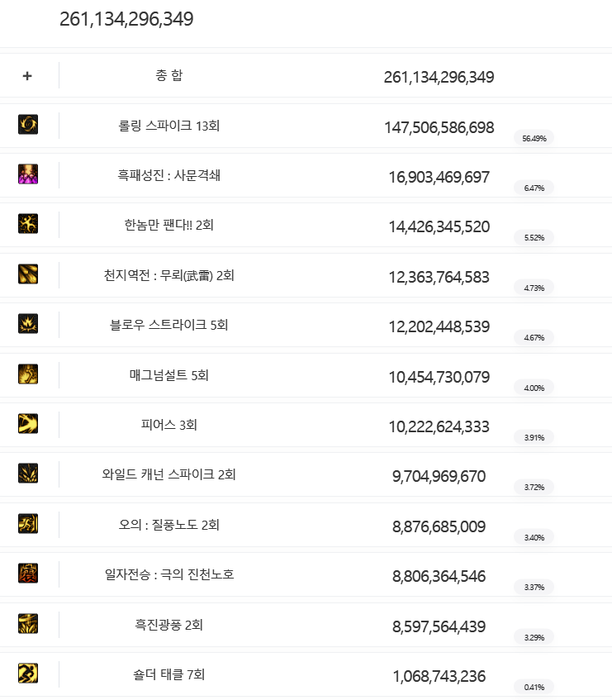The height and width of the screenshot is (700, 612).
Task: Click the 매그넘설트 skill icon
Action: point(28,374)
